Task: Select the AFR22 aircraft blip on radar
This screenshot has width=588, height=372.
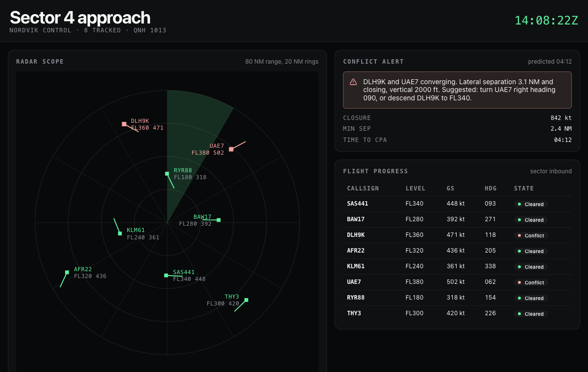Action: point(67,272)
